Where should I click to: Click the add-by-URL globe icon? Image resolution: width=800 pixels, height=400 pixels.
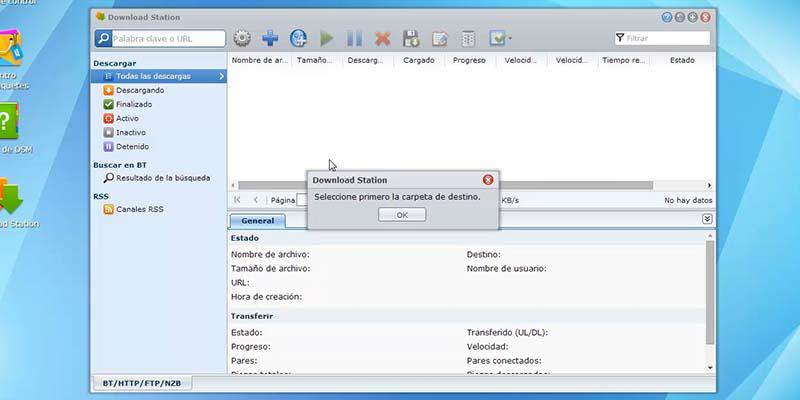(298, 38)
